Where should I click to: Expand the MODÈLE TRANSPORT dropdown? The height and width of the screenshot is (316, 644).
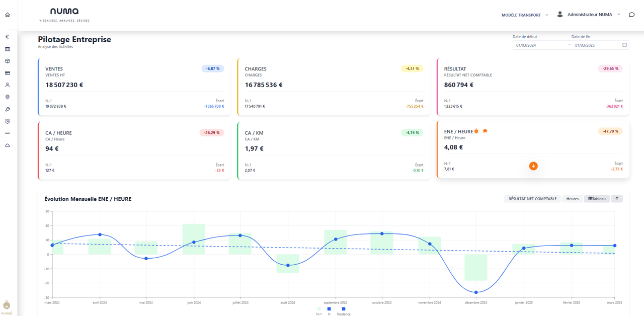coord(525,15)
